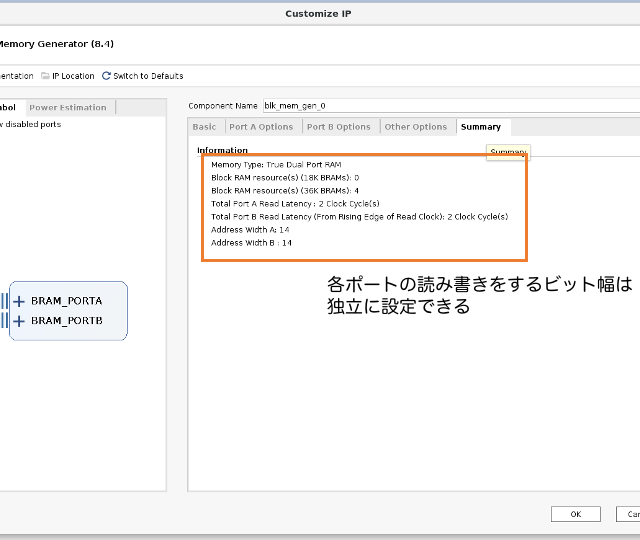Expand BRAM_PORTA with its plus icon
The width and height of the screenshot is (640, 540).
19,301
